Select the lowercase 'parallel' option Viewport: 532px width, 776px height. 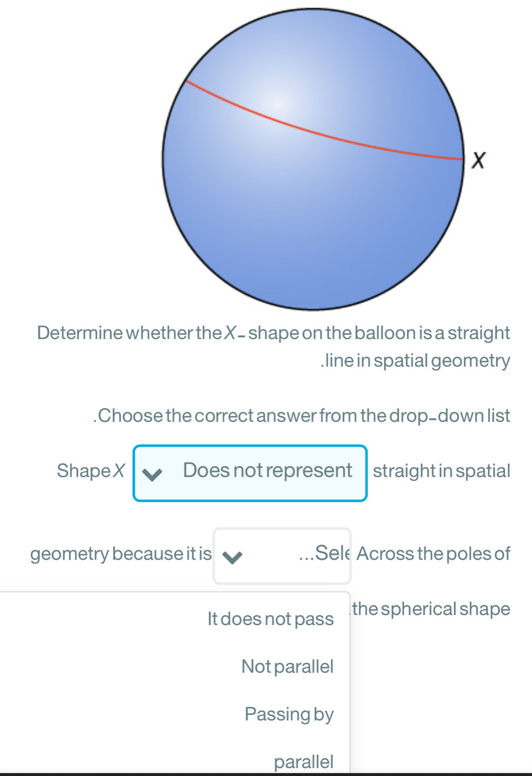point(303,761)
